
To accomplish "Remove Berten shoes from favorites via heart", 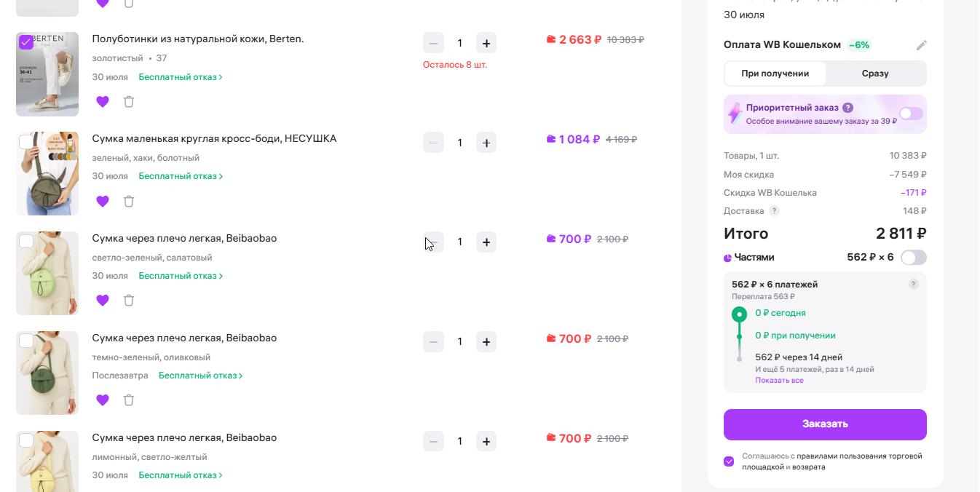I will (x=103, y=102).
